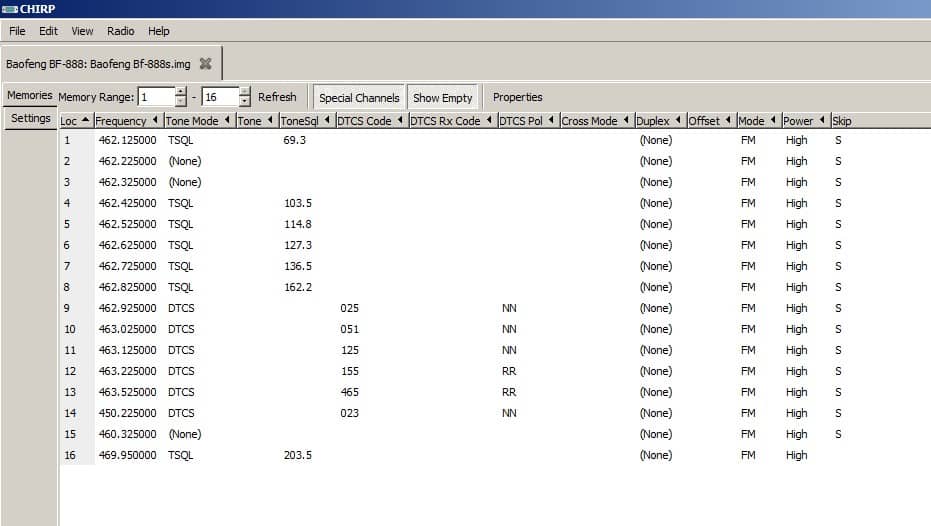Toggle the Show Empty button
The image size is (931, 526).
click(x=442, y=97)
